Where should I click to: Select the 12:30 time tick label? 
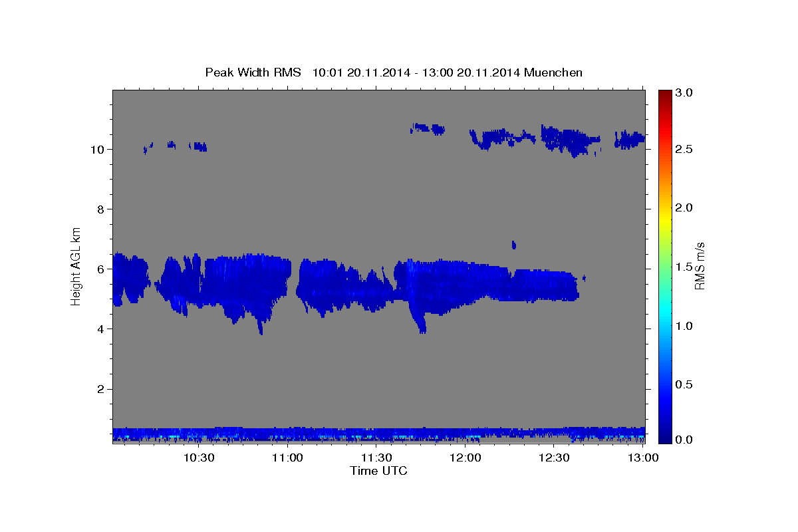click(554, 458)
